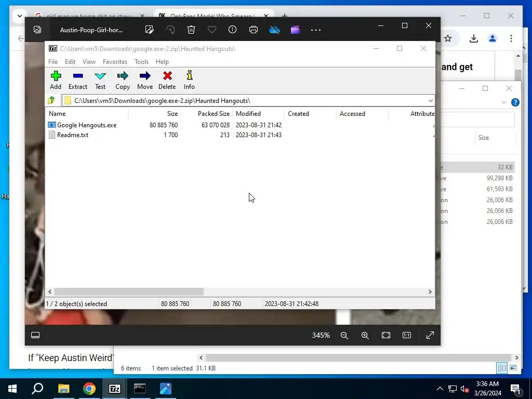Screen dimensions: 532x399
Task: Select the 99,298 KB file row in Explorer
Action: pos(478,178)
